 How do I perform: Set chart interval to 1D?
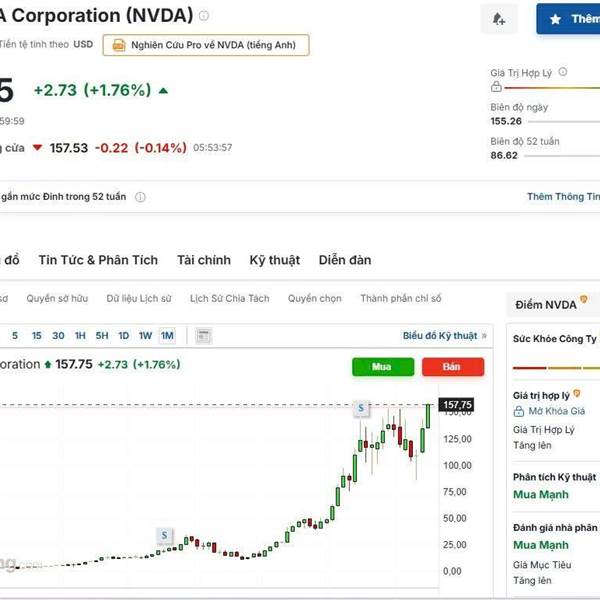tap(124, 336)
